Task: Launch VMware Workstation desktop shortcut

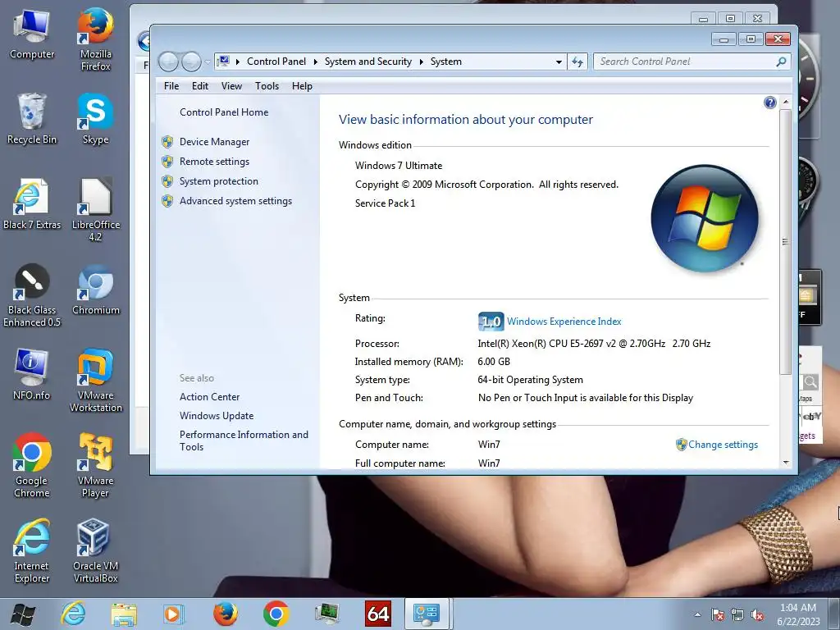Action: 95,381
